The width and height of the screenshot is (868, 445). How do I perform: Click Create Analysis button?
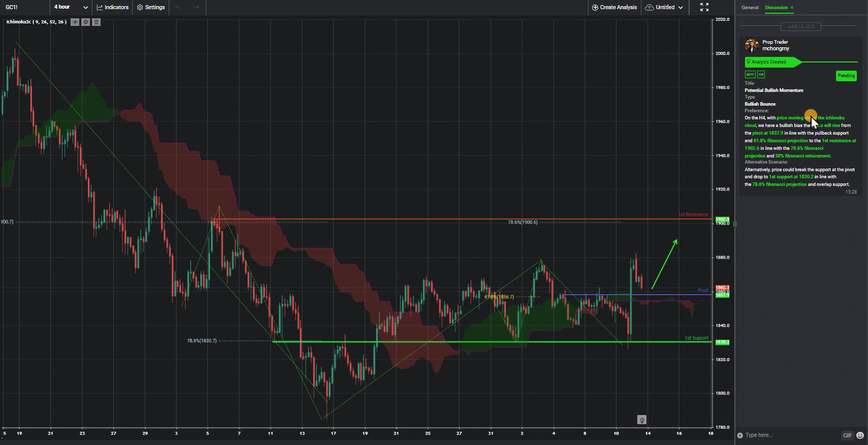614,7
